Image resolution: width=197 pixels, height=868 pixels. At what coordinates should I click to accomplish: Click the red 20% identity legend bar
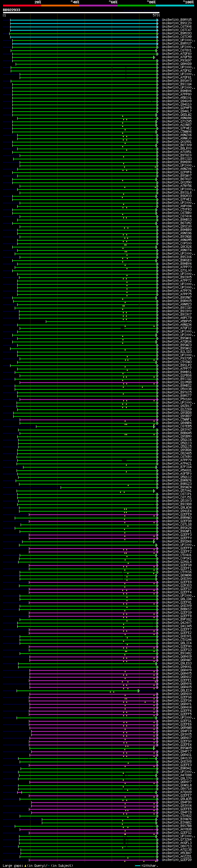click(x=22, y=6)
